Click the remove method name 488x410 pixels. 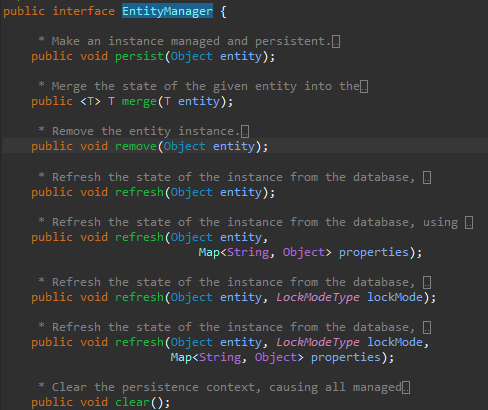click(x=136, y=146)
